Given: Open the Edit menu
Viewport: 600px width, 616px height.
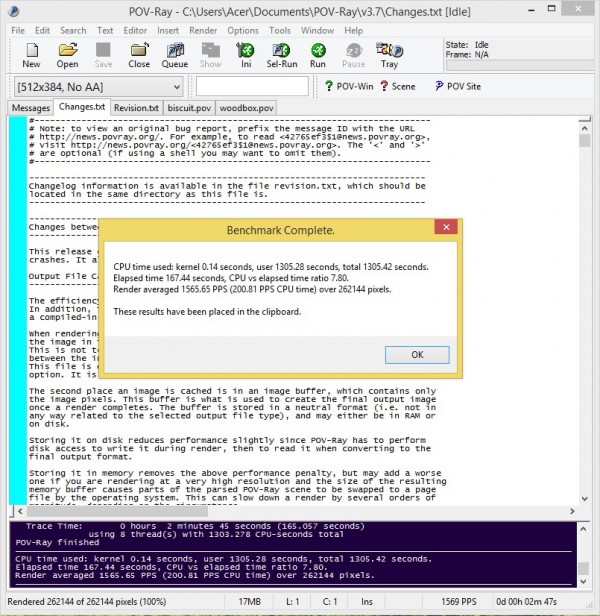Looking at the screenshot, I should pos(42,30).
